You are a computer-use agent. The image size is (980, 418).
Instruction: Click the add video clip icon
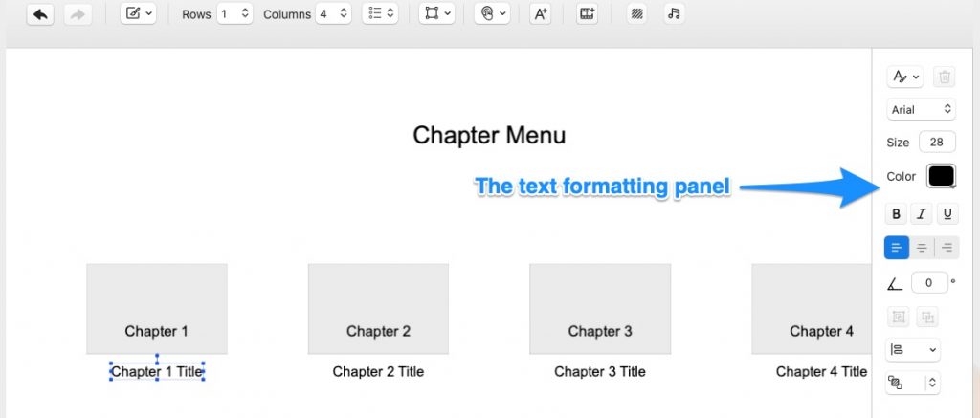tap(587, 14)
